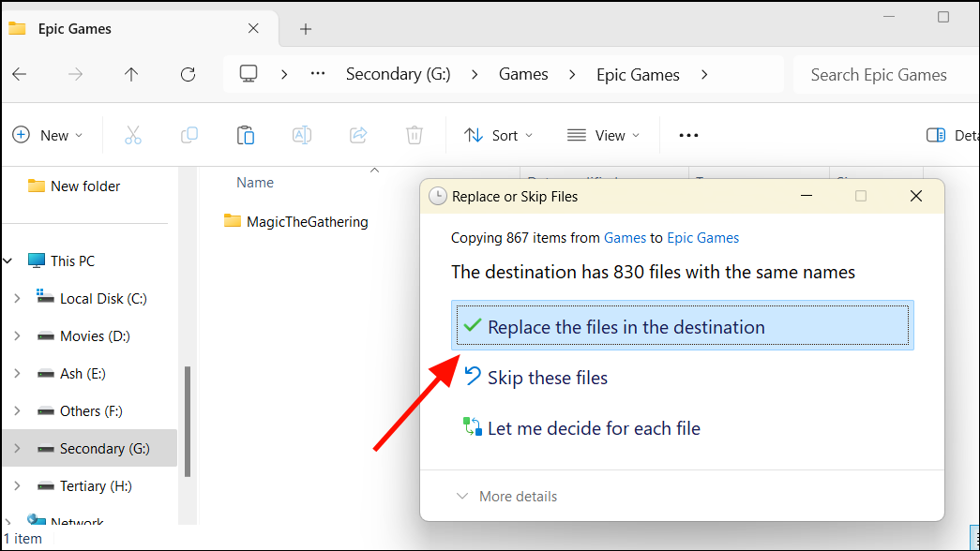Viewport: 980px width, 551px height.
Task: Select the Epic Games window tab
Action: (140, 29)
